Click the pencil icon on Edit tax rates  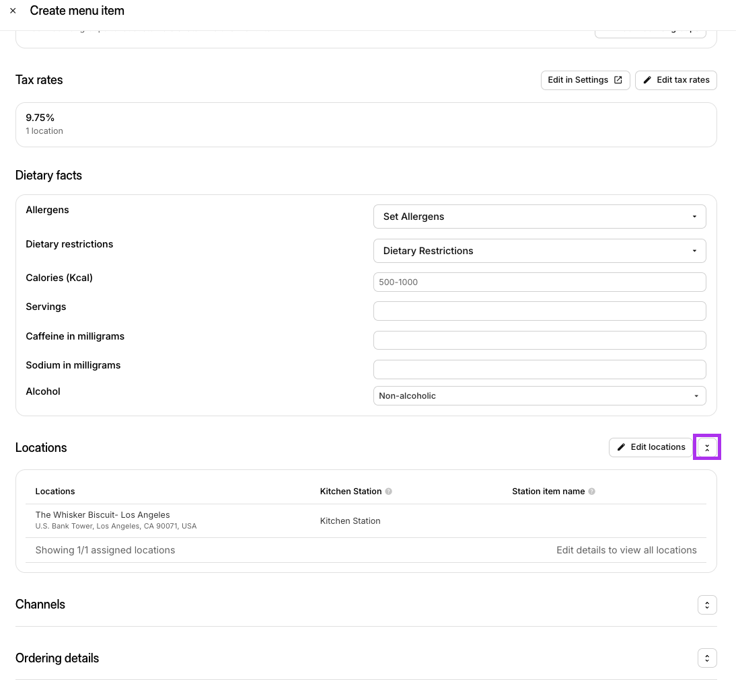pos(647,80)
